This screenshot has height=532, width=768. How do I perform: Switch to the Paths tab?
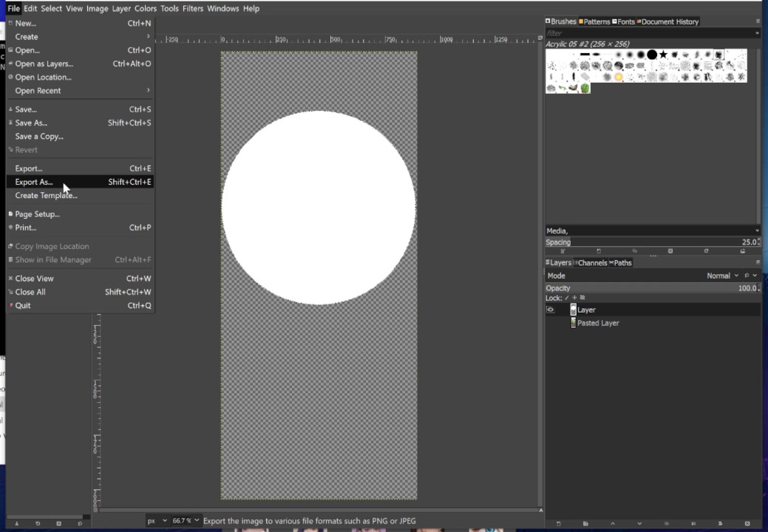(621, 263)
